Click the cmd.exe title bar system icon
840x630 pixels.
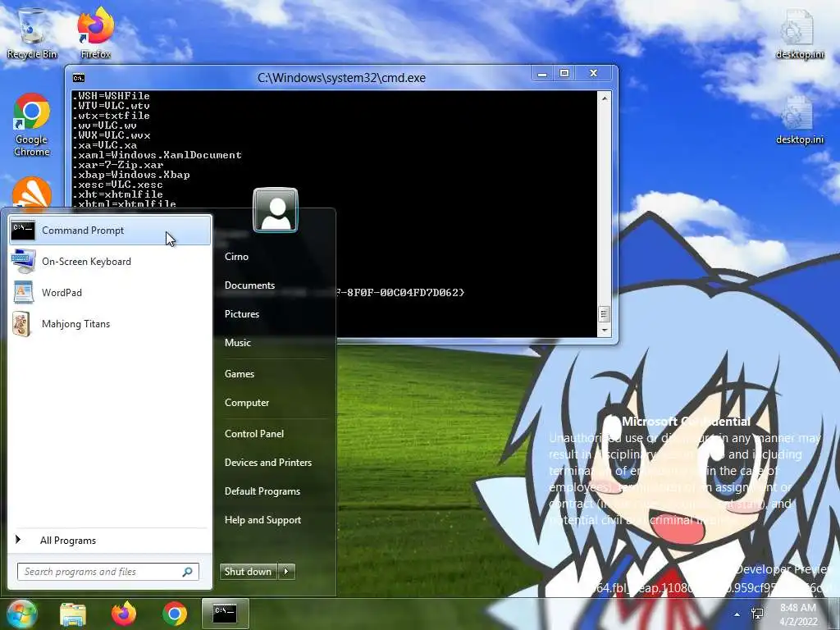point(79,78)
